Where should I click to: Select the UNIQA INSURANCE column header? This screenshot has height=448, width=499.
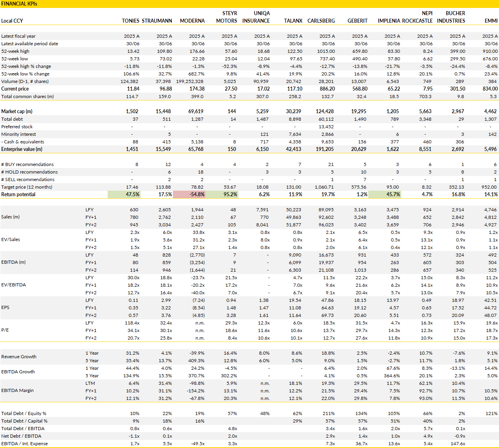coord(256,17)
